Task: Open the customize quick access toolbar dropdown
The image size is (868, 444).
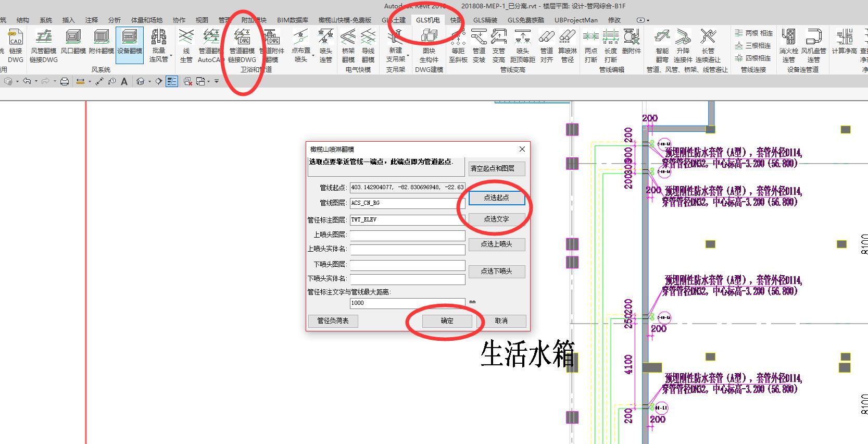Action: (217, 81)
